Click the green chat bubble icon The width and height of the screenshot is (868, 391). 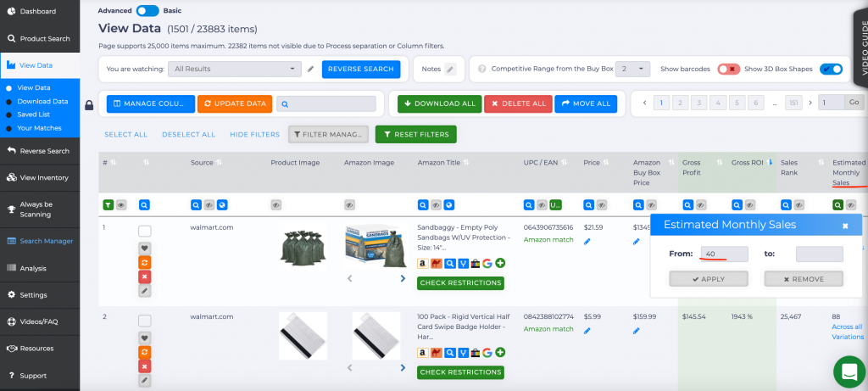click(x=847, y=371)
